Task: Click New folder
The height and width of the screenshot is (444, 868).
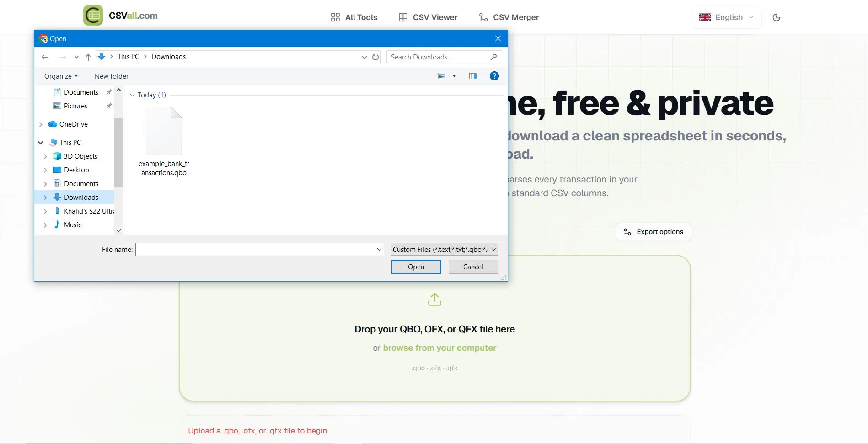Action: coord(112,76)
